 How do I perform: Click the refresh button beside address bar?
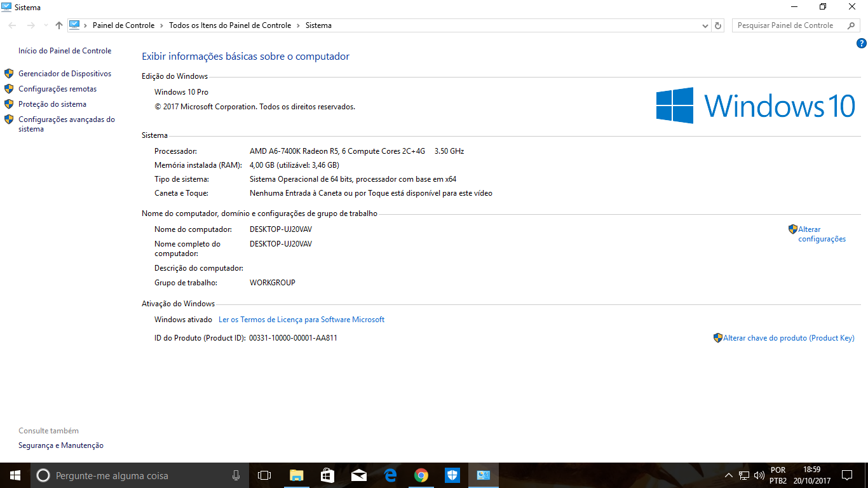[x=718, y=25]
